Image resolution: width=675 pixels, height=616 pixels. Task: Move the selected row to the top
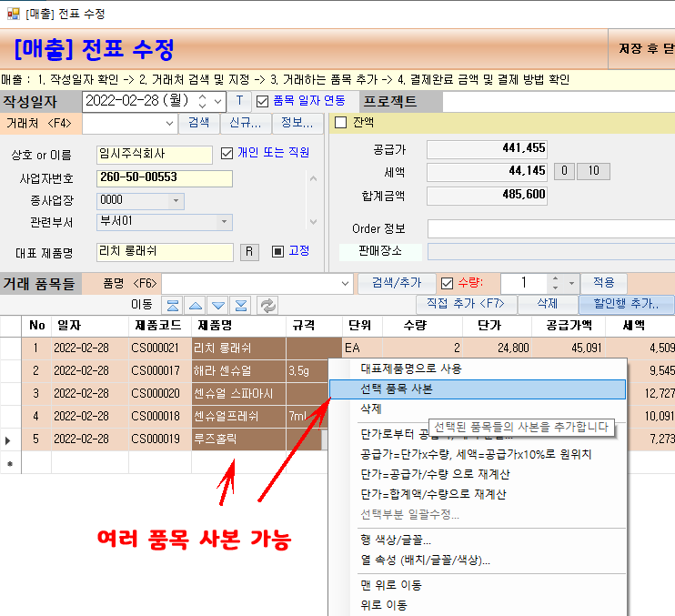172,306
